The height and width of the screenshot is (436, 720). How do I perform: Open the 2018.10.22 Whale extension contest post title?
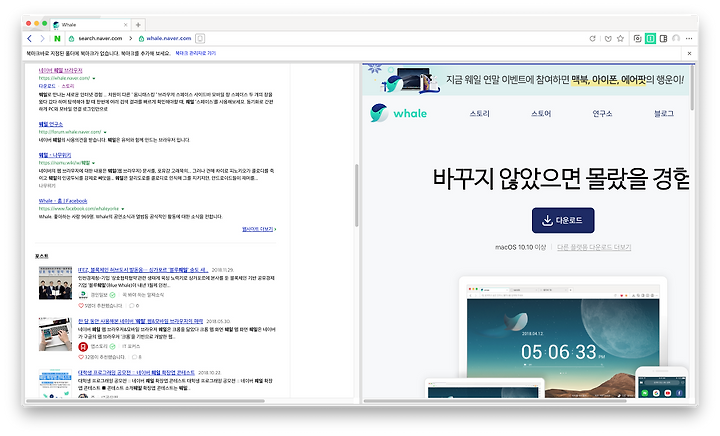[x=136, y=373]
